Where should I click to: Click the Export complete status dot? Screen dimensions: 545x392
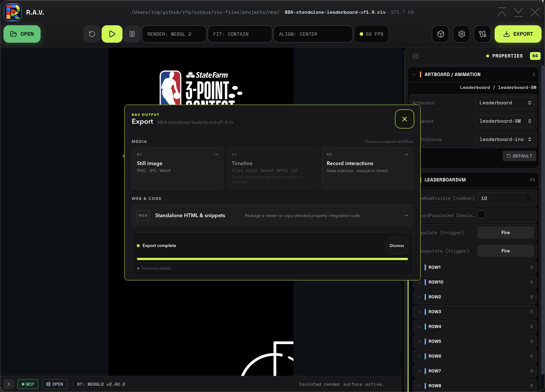(138, 246)
